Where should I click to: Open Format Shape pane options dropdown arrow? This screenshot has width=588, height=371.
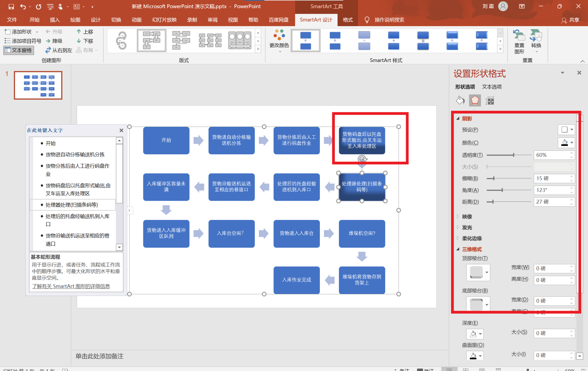point(562,73)
